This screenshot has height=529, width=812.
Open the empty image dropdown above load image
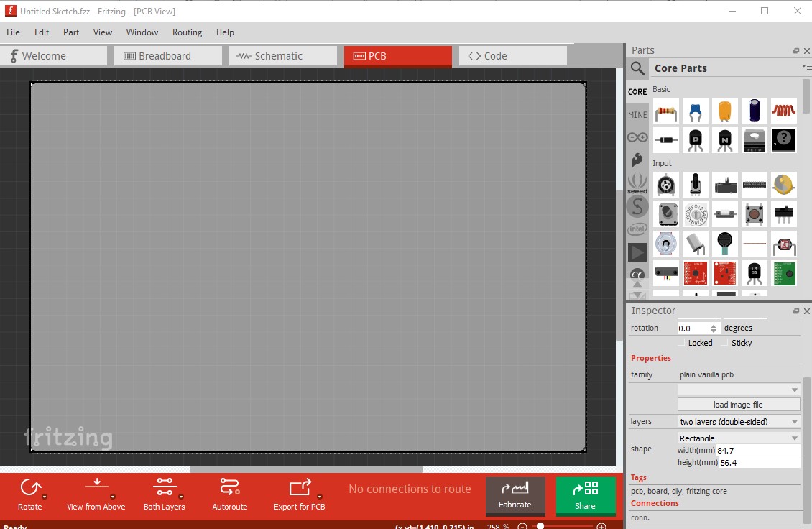(x=739, y=390)
